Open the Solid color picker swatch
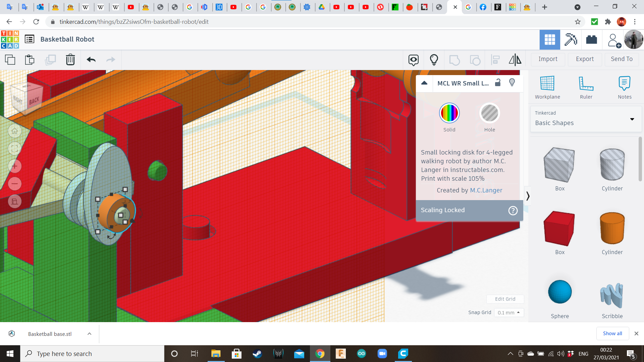 (x=449, y=113)
